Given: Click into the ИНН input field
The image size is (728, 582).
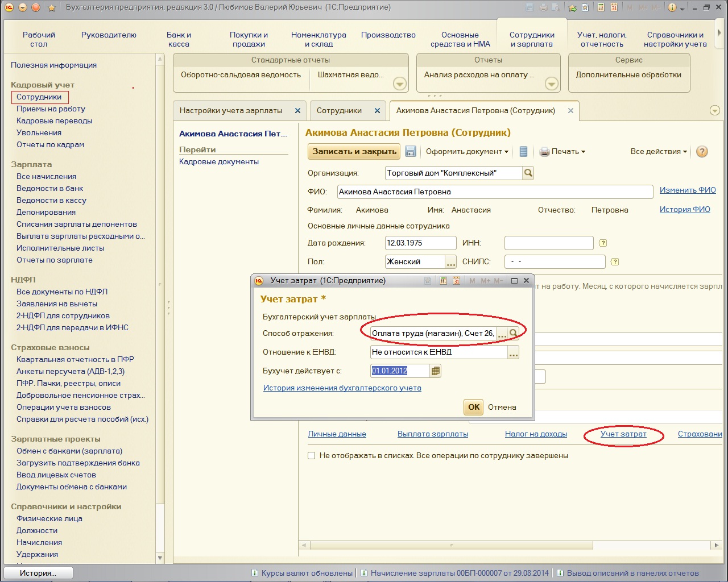Looking at the screenshot, I should (548, 243).
